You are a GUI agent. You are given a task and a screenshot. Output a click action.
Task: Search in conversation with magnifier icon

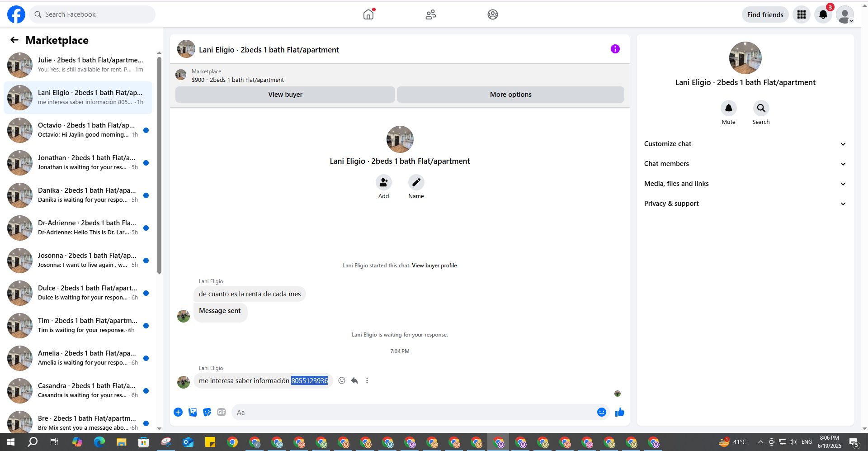click(761, 108)
